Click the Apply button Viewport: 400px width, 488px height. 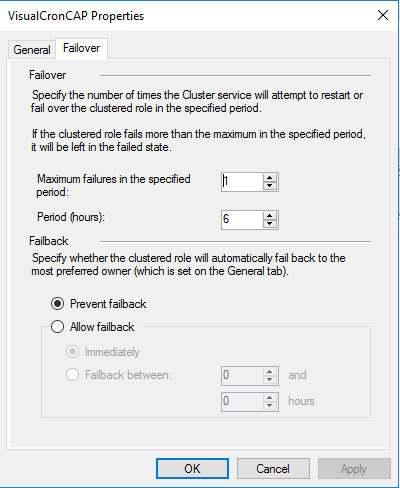tap(354, 468)
